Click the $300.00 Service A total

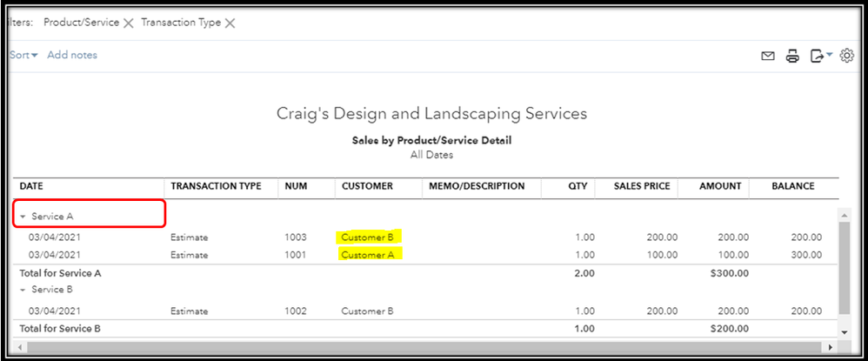pyautogui.click(x=730, y=273)
